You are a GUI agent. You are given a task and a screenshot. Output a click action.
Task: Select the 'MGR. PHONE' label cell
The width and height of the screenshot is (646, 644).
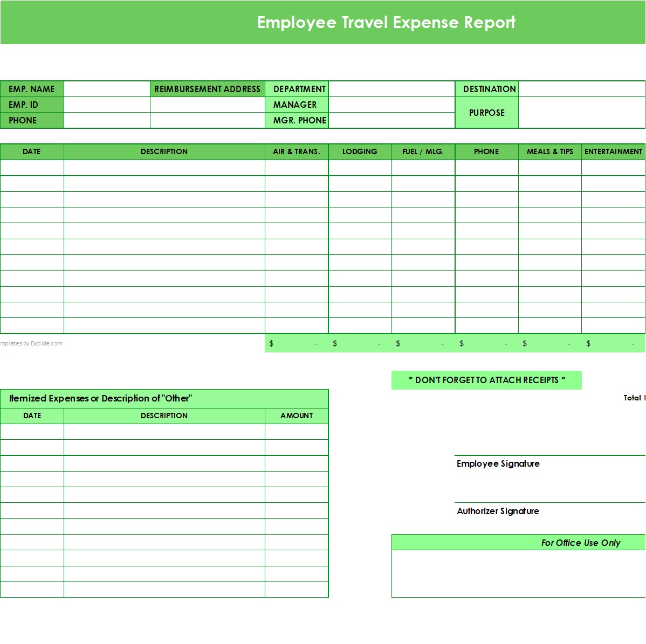click(297, 120)
